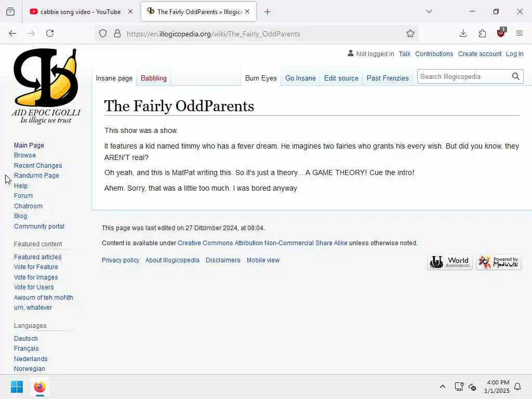Open Featured articles link

click(x=37, y=257)
